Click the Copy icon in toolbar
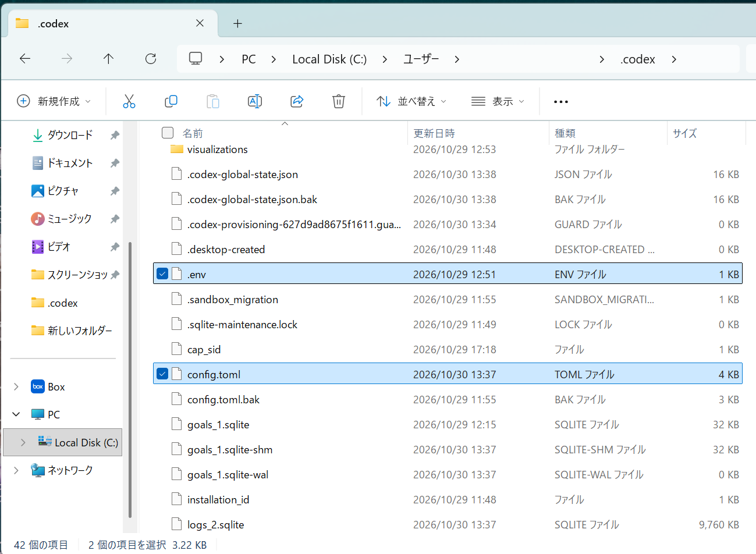 pos(171,101)
